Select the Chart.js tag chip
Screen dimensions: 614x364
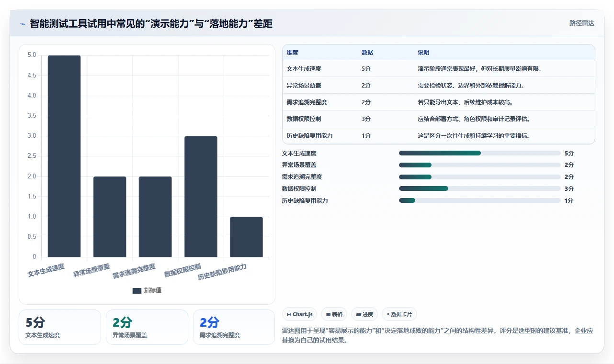click(299, 314)
